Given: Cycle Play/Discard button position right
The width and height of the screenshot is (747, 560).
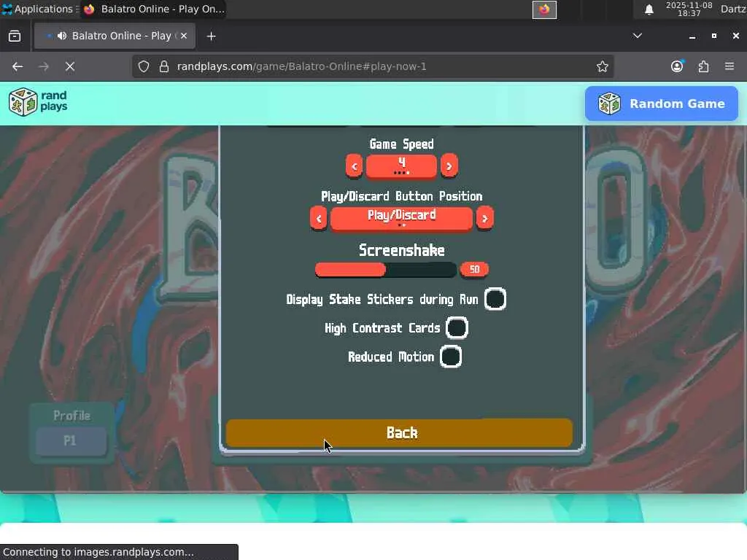Looking at the screenshot, I should pos(484,219).
